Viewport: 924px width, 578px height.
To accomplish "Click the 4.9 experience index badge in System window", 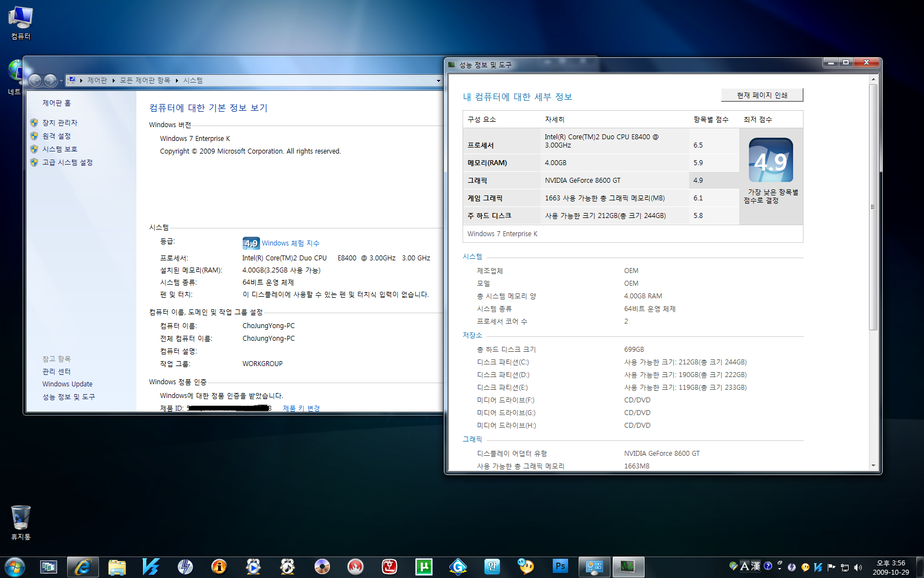I will click(251, 243).
